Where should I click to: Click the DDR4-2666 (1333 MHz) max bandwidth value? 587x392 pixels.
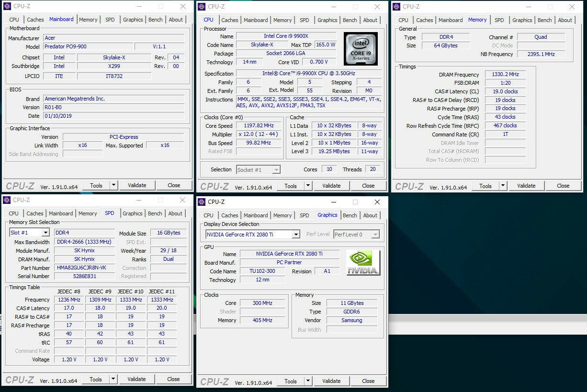tap(84, 242)
